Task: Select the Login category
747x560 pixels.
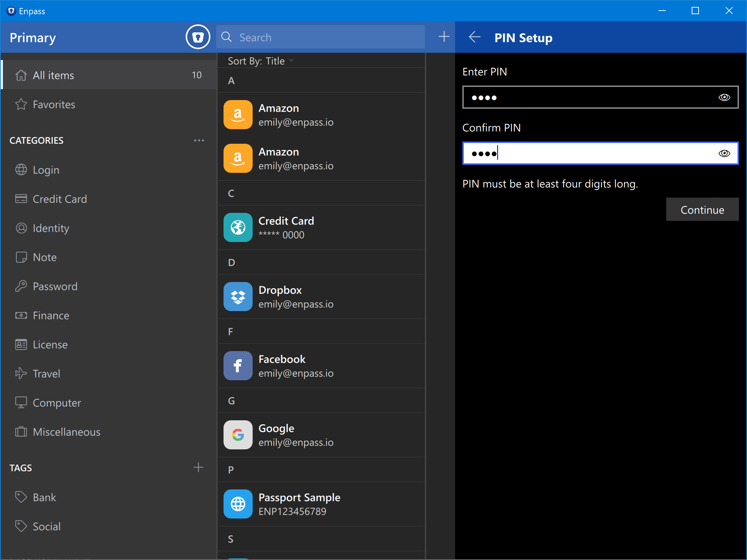Action: [x=108, y=170]
